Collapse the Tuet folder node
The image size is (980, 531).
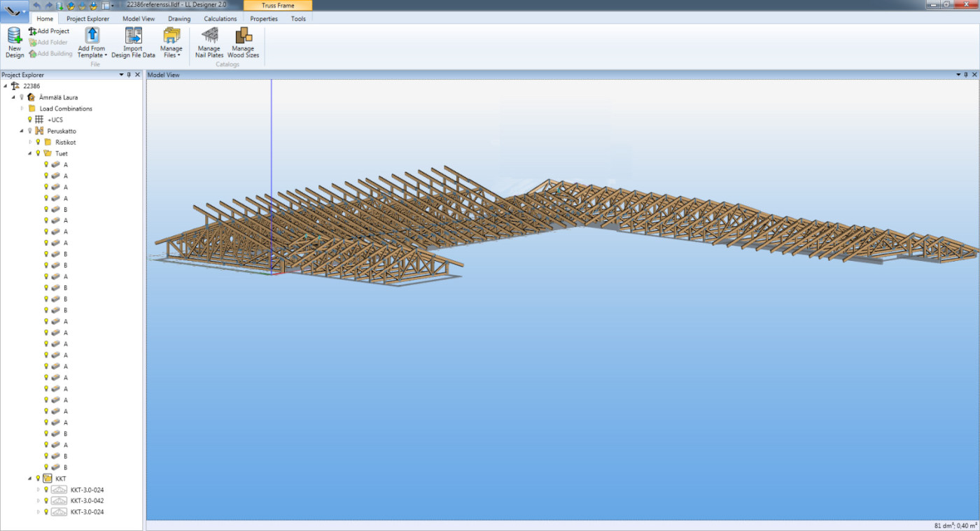[30, 153]
